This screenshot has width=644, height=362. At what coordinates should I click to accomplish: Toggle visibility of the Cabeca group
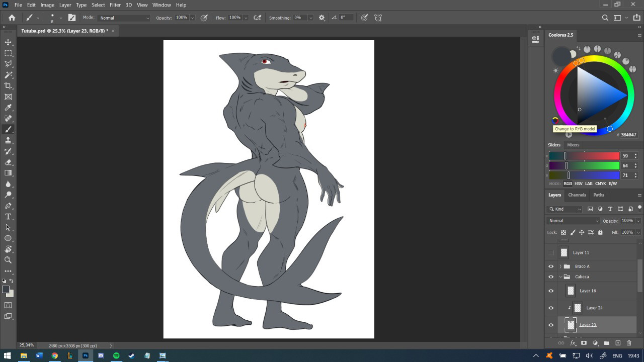pyautogui.click(x=551, y=277)
